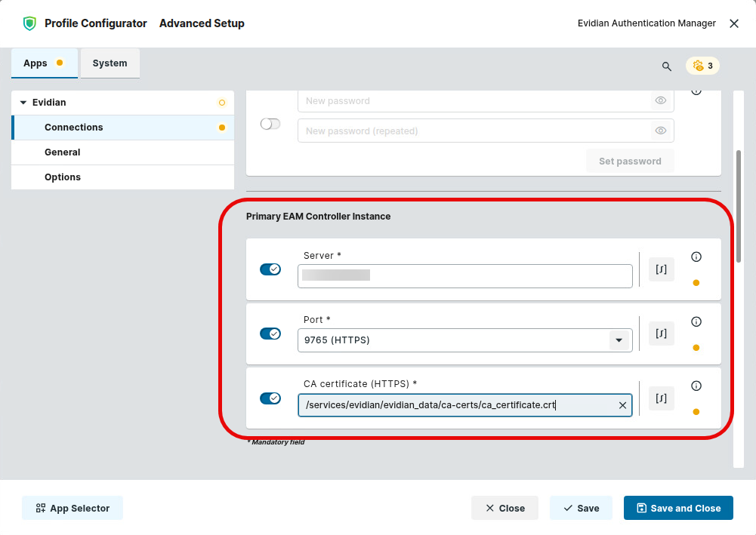Screen dimensions: 756x535
Task: Disable the Server field toggle
Action: (270, 269)
